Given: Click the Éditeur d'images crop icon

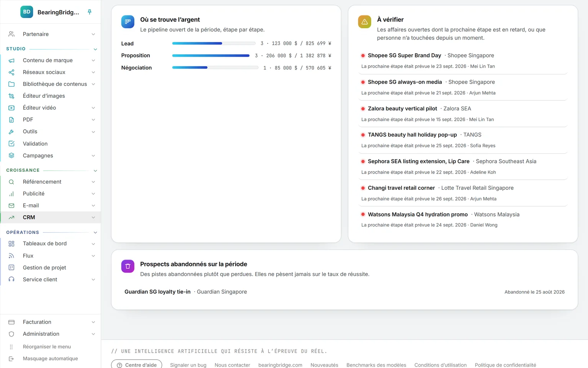Looking at the screenshot, I should [x=11, y=96].
